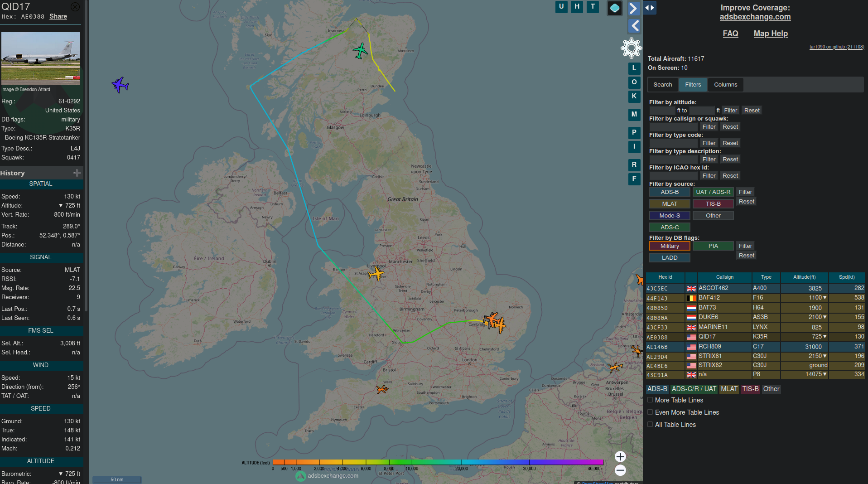Toggle the Military DB flag filter
Viewport: 868px width, 484px height.
[x=670, y=246]
